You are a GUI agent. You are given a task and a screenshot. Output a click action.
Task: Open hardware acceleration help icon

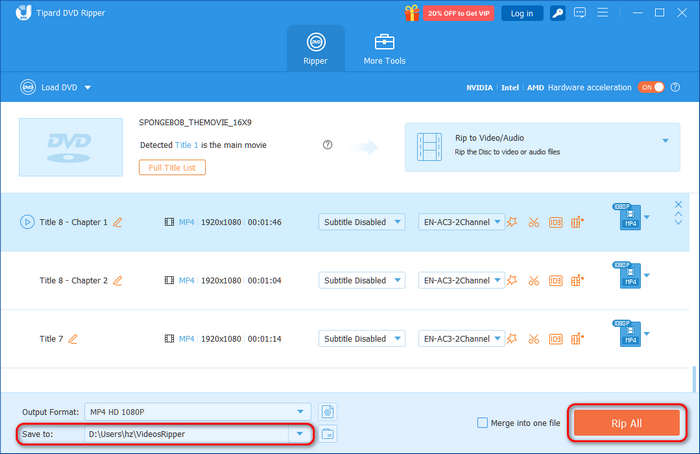(x=675, y=87)
